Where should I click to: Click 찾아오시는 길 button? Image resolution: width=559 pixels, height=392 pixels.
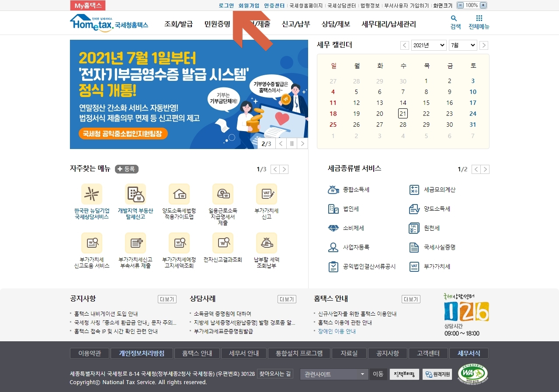(275, 374)
